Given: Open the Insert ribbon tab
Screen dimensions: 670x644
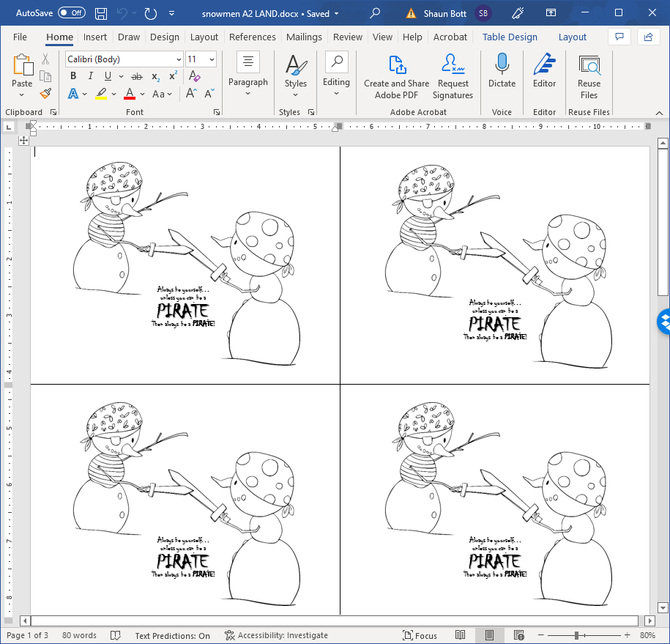Looking at the screenshot, I should click(x=95, y=37).
